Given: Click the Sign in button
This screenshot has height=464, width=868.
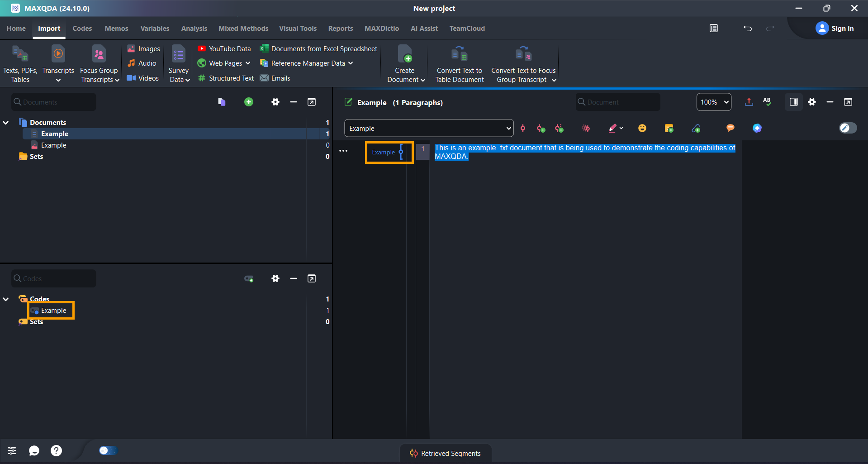Looking at the screenshot, I should [835, 29].
